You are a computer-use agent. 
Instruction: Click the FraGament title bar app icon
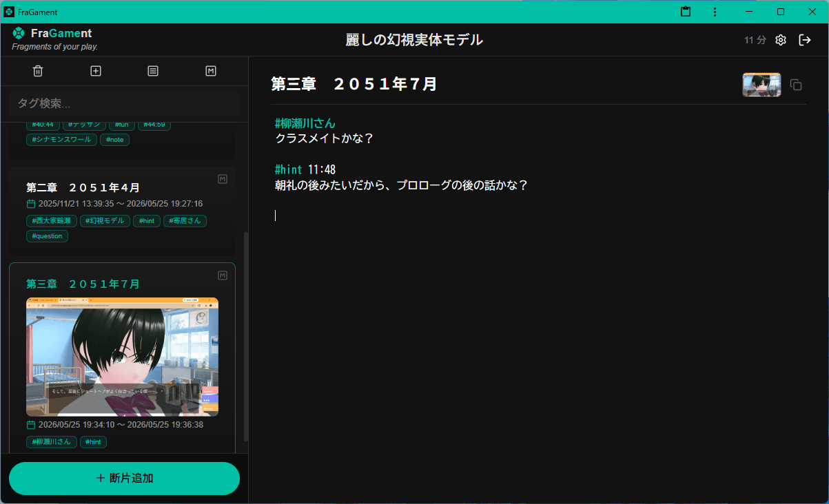(10, 12)
